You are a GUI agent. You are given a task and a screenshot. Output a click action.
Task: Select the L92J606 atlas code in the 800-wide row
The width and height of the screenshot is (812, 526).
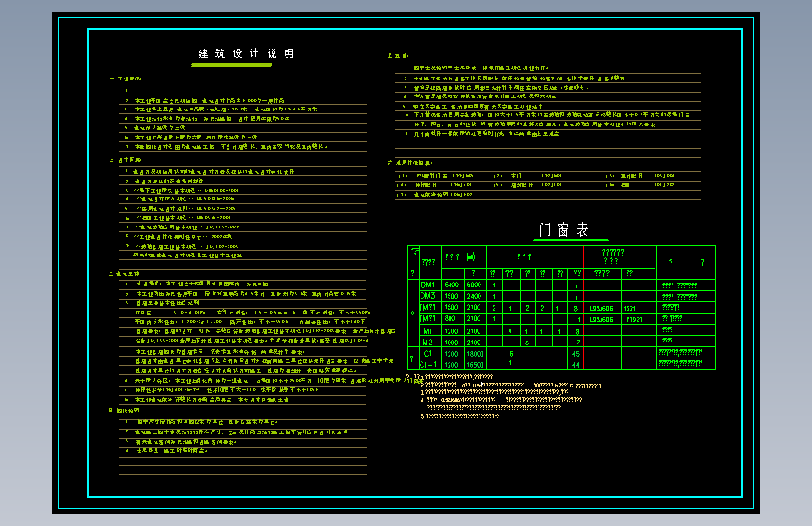point(601,320)
